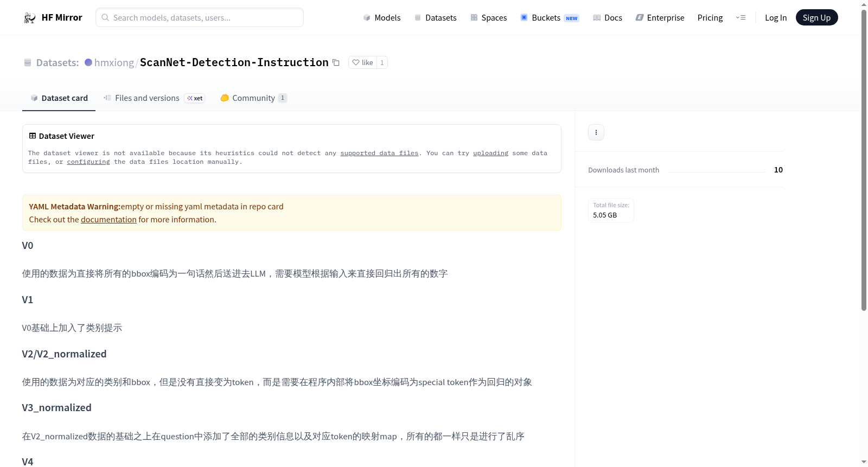Click the 5.05 GB total file size
The width and height of the screenshot is (868, 467).
click(x=605, y=215)
